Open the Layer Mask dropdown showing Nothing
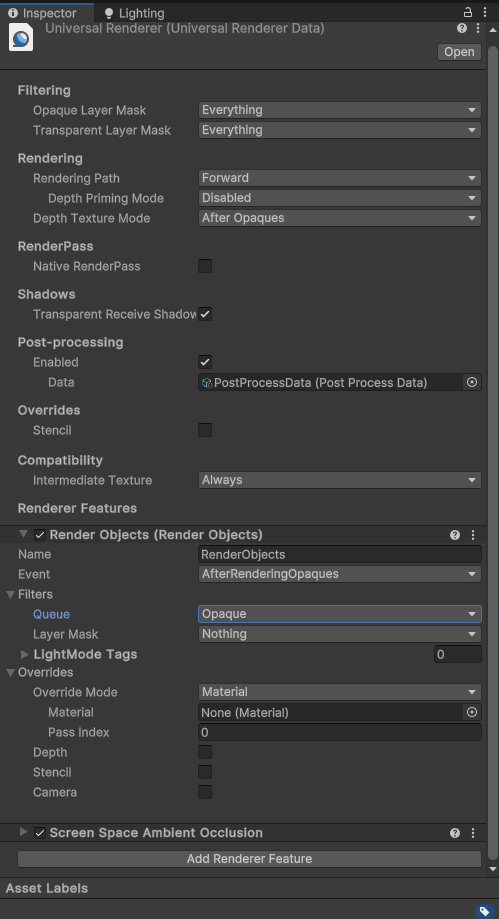499x919 pixels. (340, 634)
